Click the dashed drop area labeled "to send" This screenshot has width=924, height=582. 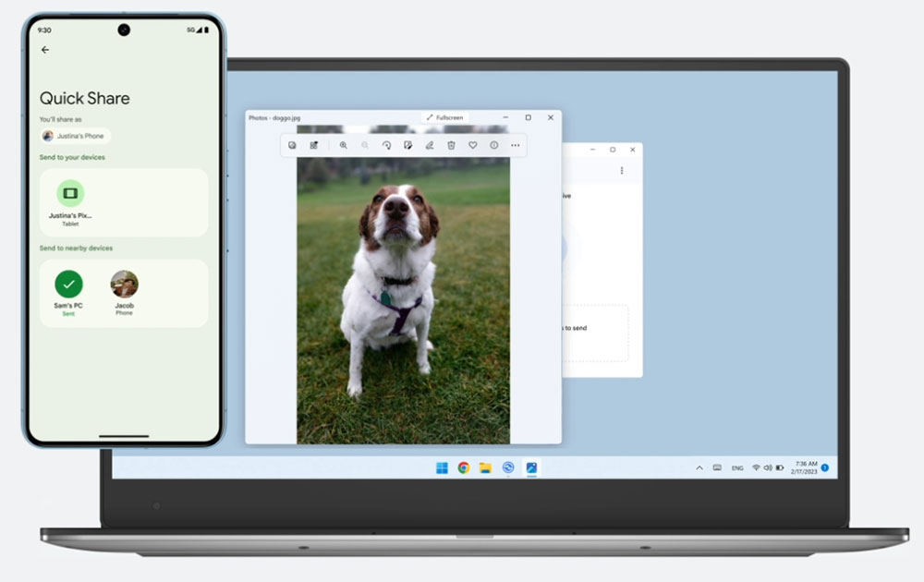595,333
